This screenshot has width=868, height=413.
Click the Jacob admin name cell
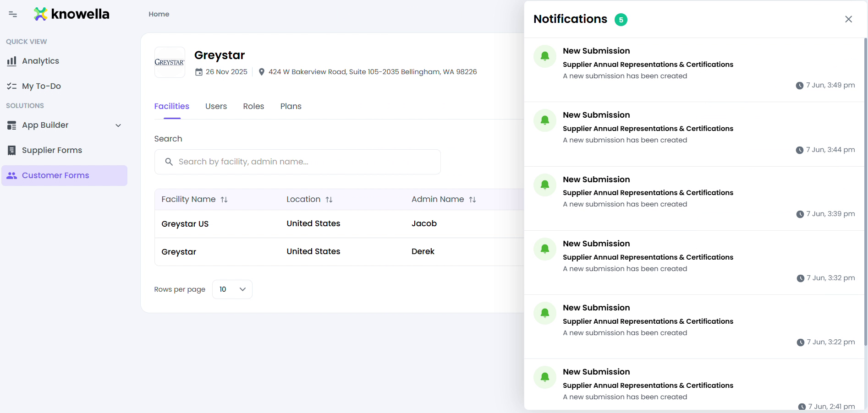[424, 223]
